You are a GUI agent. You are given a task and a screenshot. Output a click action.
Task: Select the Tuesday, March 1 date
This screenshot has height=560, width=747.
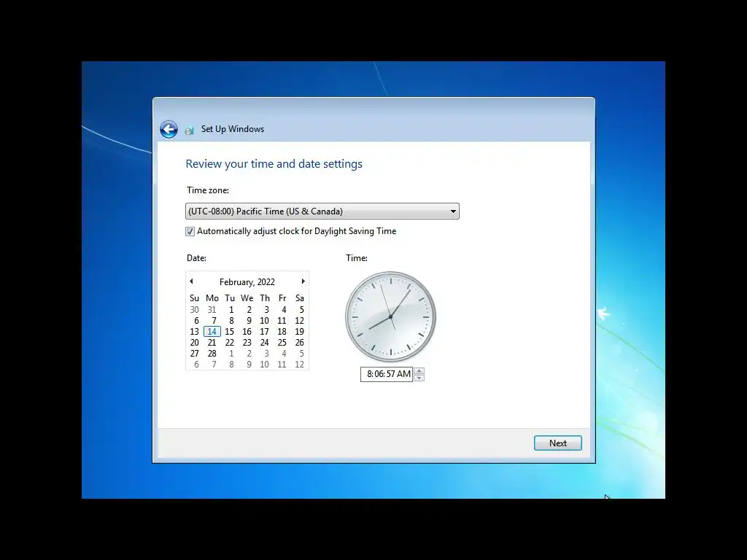click(231, 354)
